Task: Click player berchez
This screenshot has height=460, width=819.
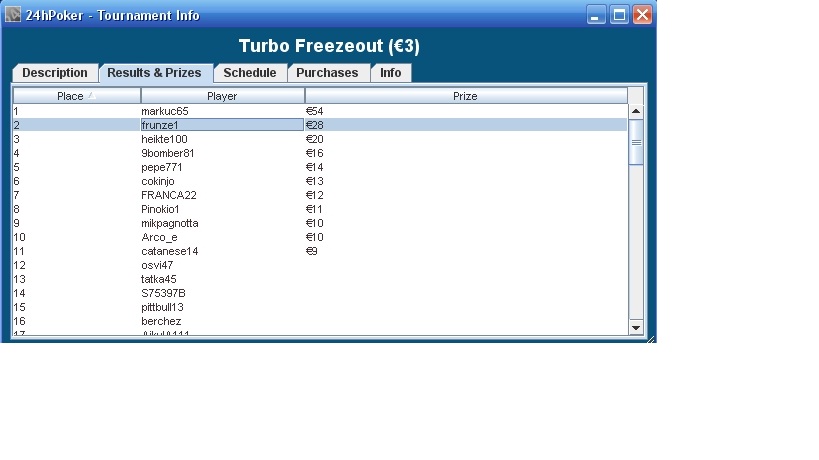Action: [x=161, y=321]
